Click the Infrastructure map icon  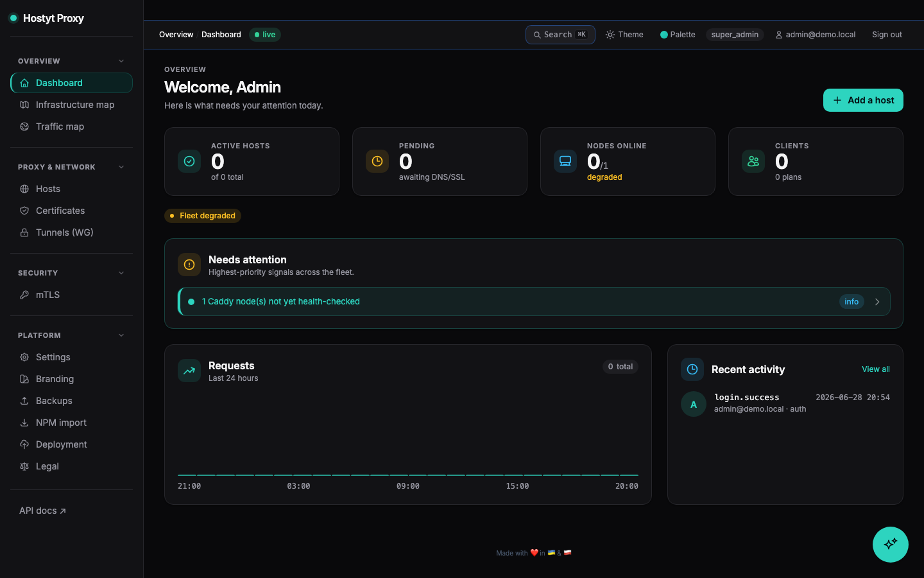pos(24,105)
